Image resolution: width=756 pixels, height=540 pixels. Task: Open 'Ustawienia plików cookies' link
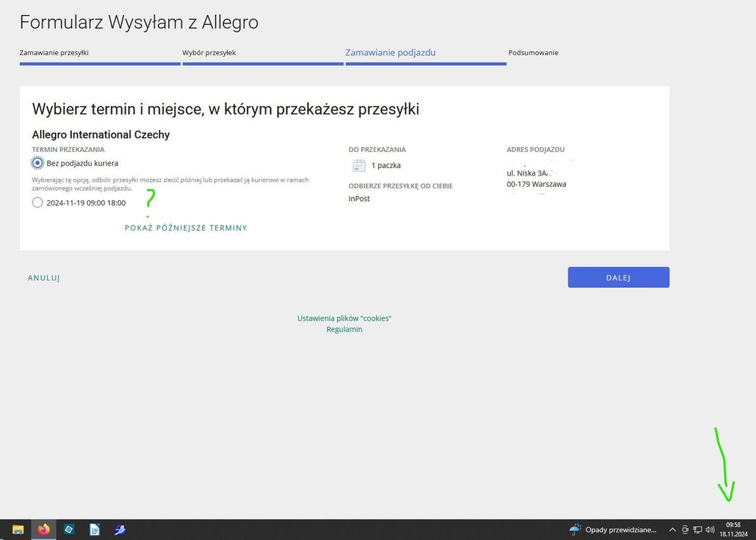344,318
